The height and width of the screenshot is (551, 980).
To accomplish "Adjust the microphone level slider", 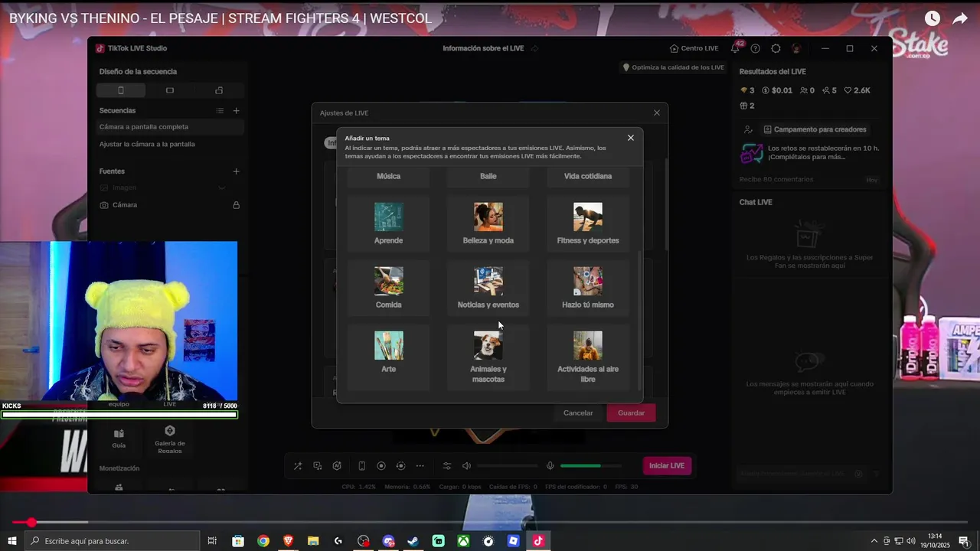I will coord(591,466).
